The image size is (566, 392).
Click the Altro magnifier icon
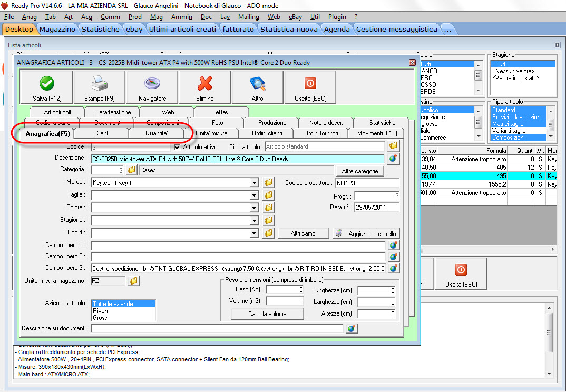click(x=258, y=84)
